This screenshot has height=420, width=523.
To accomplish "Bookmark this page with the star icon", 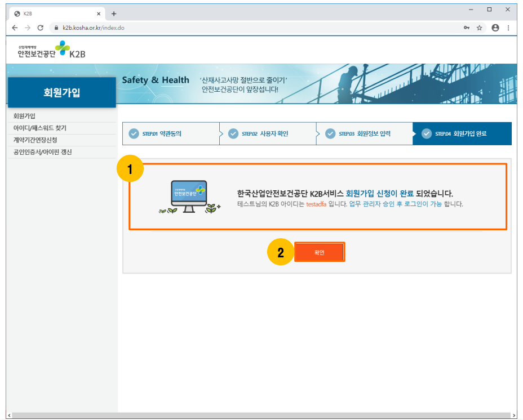I will point(479,28).
